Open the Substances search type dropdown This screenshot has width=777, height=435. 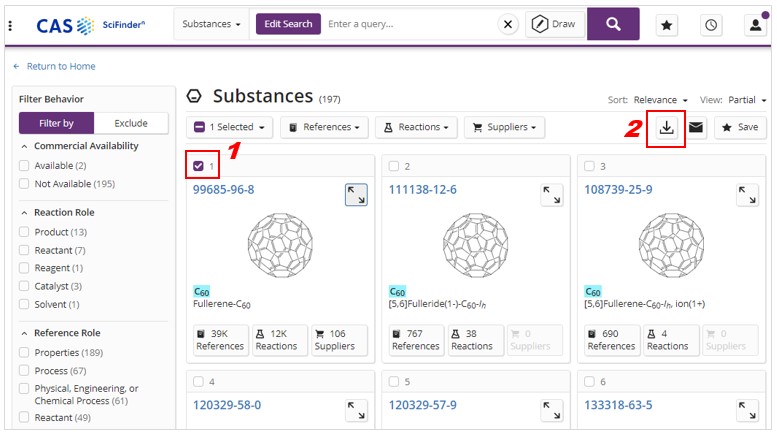(211, 24)
